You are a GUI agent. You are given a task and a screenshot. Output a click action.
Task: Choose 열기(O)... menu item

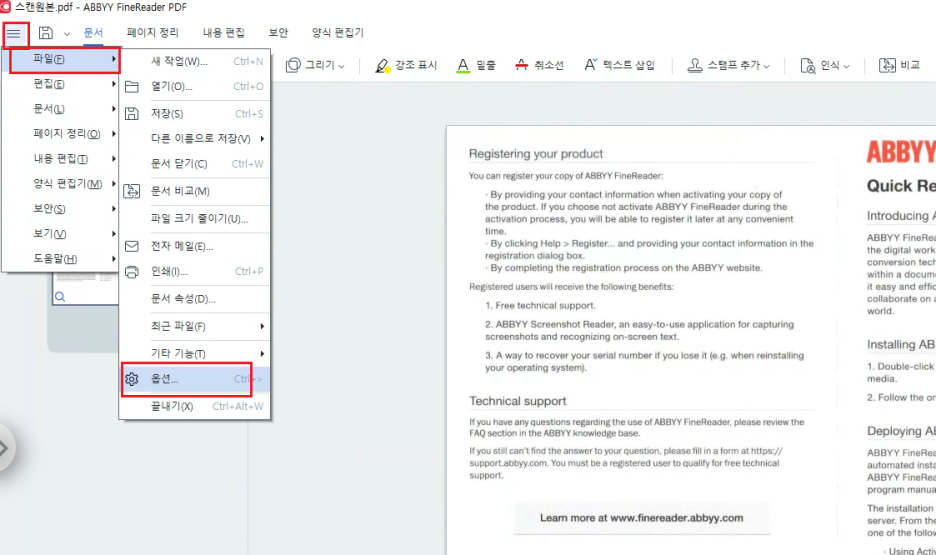point(195,87)
